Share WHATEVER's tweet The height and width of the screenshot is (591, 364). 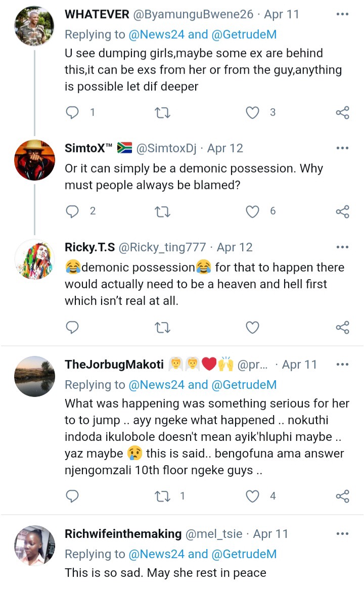pos(342,112)
